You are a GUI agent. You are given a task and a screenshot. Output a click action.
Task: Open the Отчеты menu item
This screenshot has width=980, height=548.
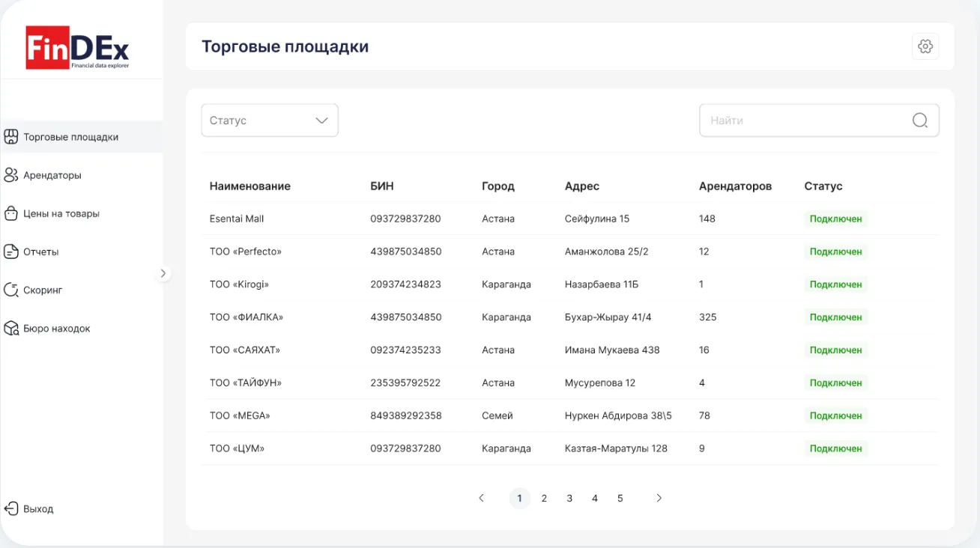click(41, 252)
